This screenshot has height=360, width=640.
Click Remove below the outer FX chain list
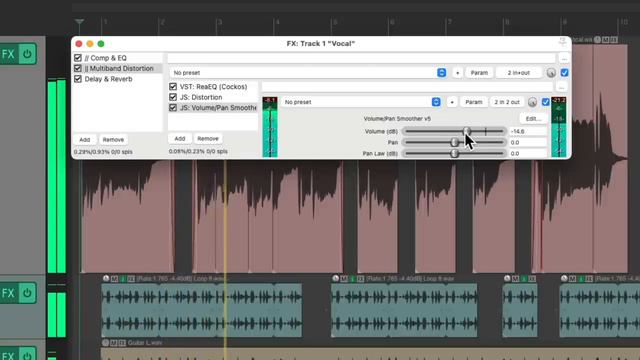coord(113,140)
